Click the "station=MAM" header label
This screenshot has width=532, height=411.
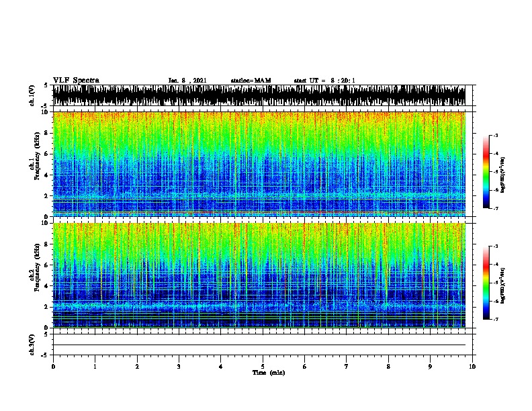251,81
